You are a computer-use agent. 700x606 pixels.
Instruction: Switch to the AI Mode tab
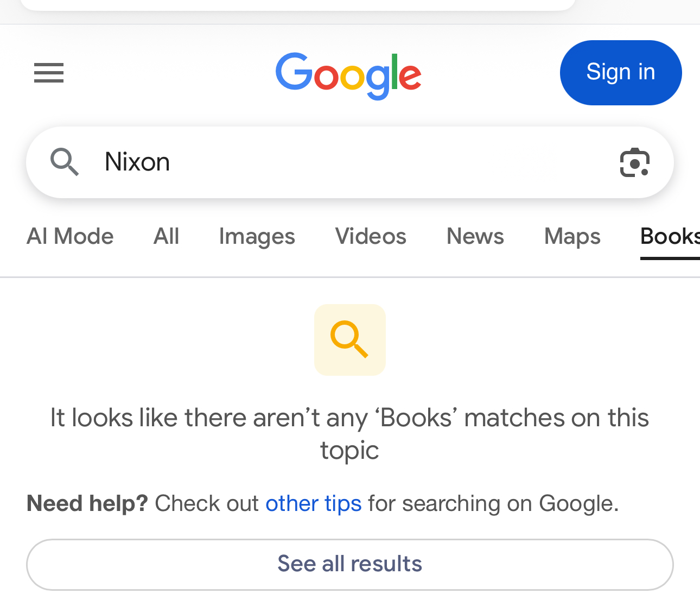tap(70, 237)
